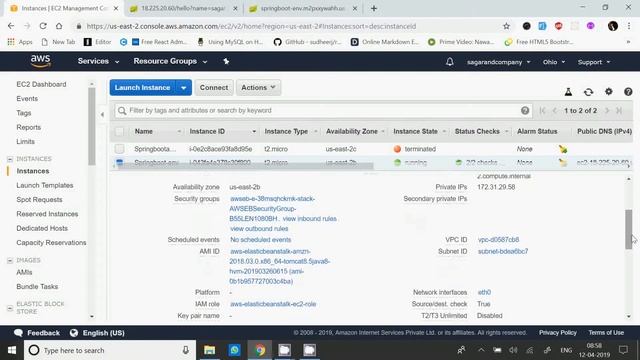Image resolution: width=640 pixels, height=360 pixels.
Task: Collapse the left navigation pane arrow
Action: coord(102,114)
